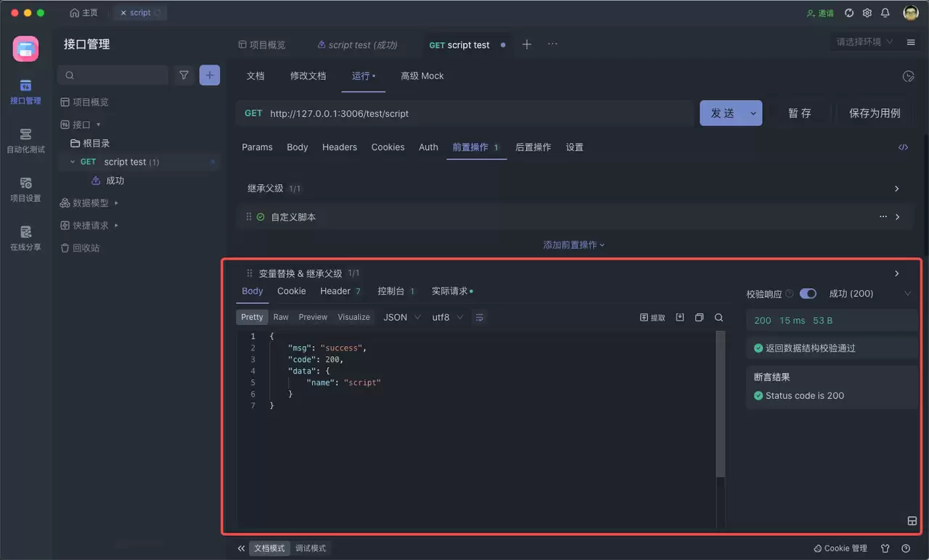Click the refresh sync icon in title bar

click(849, 13)
